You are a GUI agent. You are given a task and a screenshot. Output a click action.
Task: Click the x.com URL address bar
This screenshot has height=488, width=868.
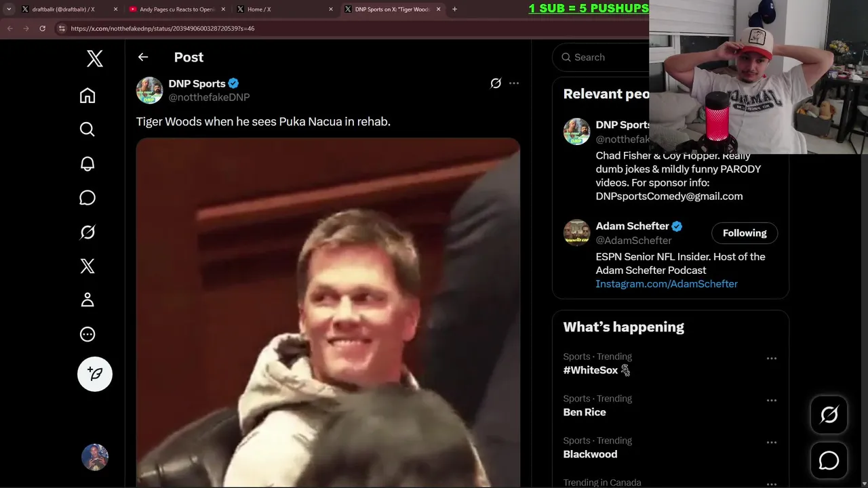(x=353, y=28)
